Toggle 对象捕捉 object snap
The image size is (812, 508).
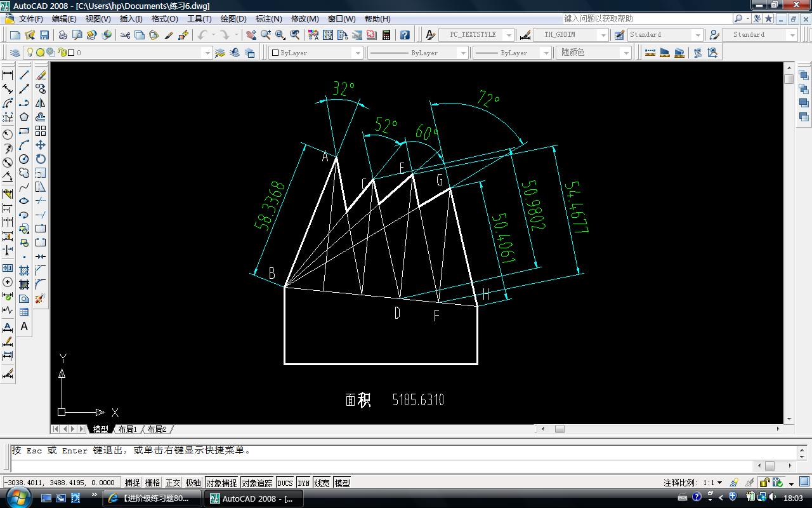click(x=221, y=483)
